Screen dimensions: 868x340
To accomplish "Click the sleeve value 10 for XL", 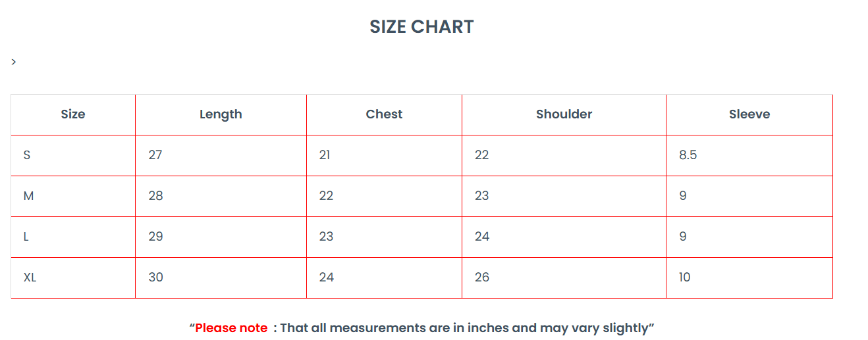I will pyautogui.click(x=685, y=278).
